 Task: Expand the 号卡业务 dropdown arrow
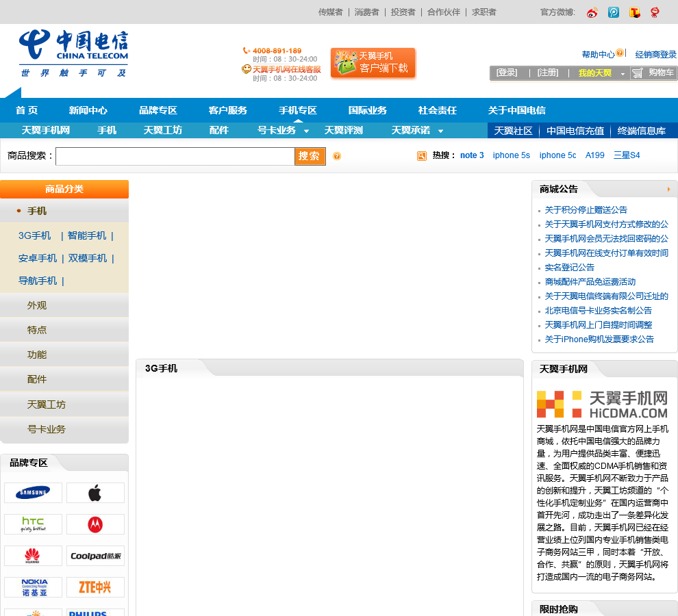click(307, 131)
